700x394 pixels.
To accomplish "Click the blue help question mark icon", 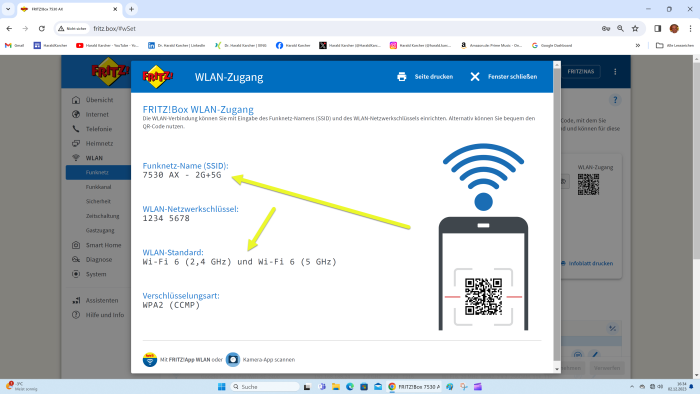I will tap(615, 100).
